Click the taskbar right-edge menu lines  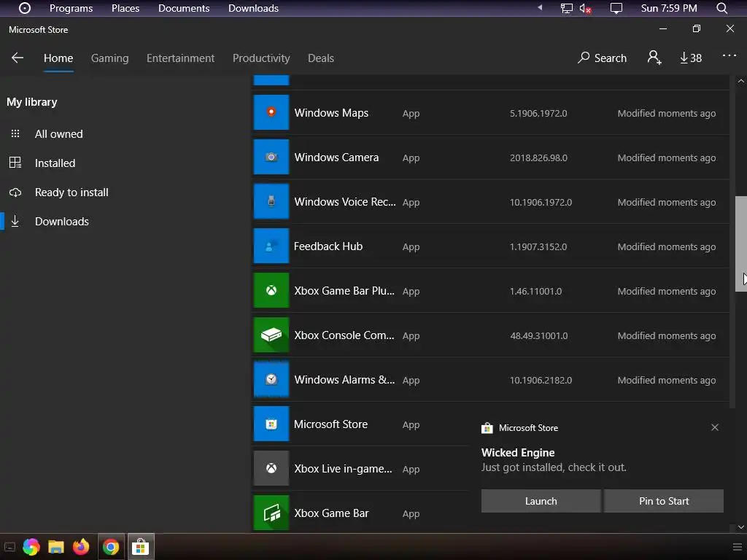click(x=737, y=547)
